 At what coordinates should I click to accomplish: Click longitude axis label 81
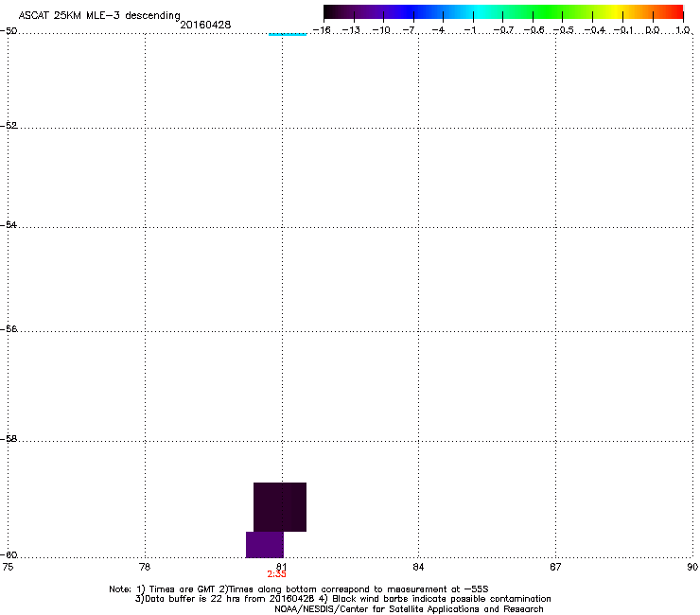click(x=281, y=567)
